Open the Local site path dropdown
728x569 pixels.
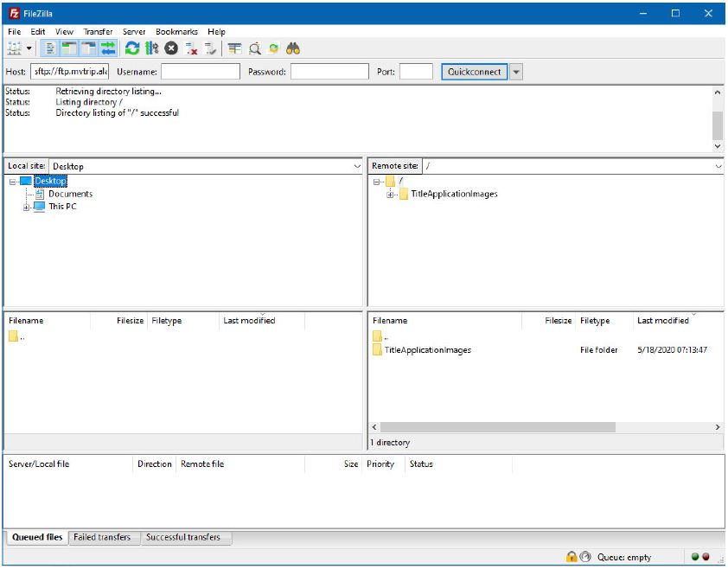pos(357,166)
